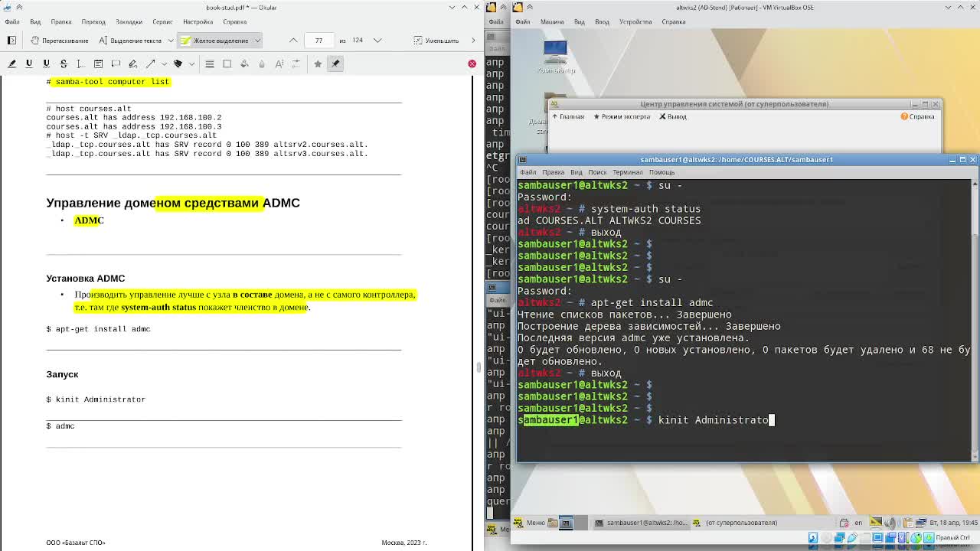Select the freehand line annotation tool

tap(132, 64)
